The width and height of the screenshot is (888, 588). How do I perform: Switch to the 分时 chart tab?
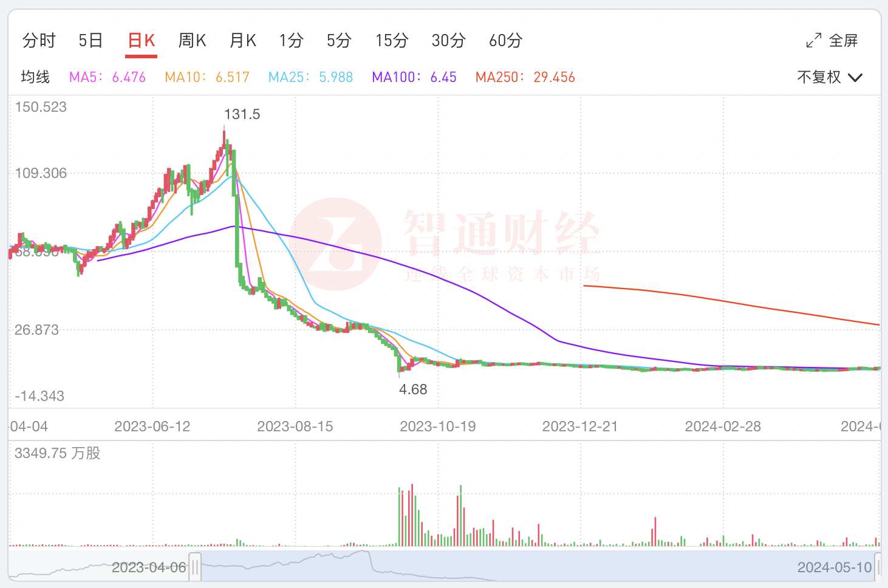39,41
